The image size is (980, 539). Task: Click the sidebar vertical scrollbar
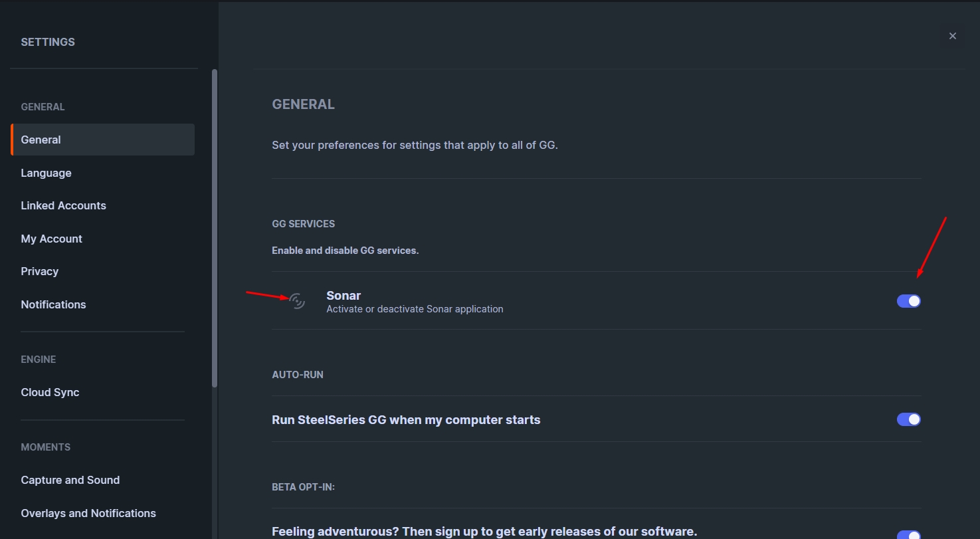214,226
